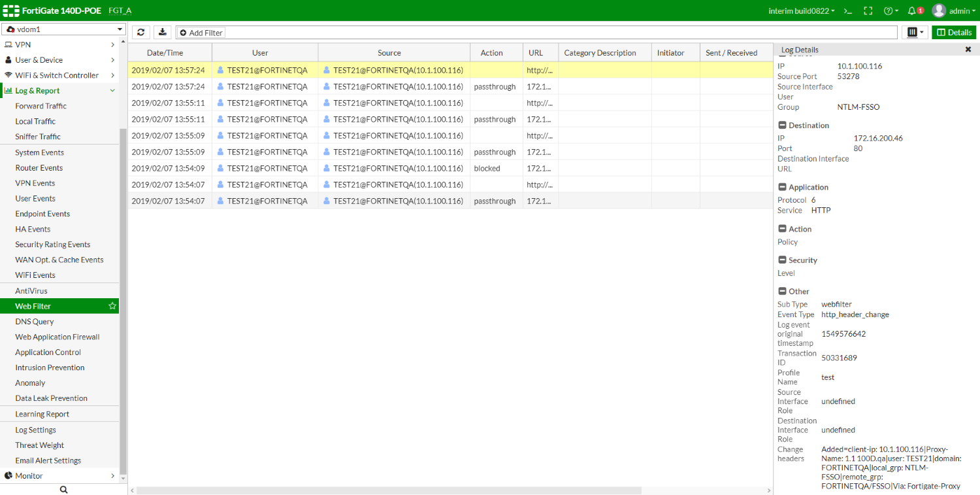The height and width of the screenshot is (495, 980).
Task: Collapse the Action section in Log Details
Action: point(782,229)
